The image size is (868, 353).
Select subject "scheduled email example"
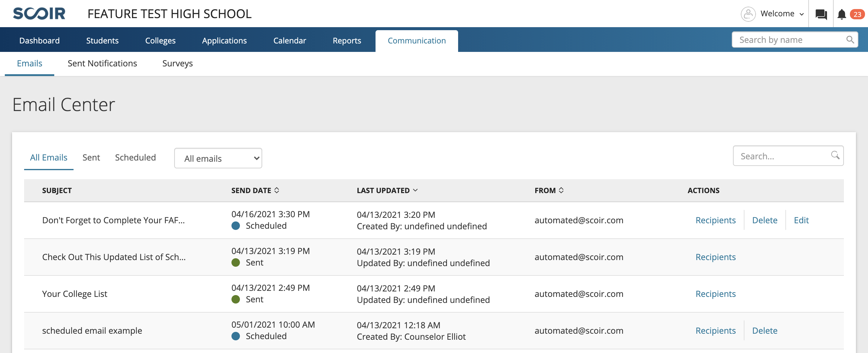pyautogui.click(x=92, y=331)
